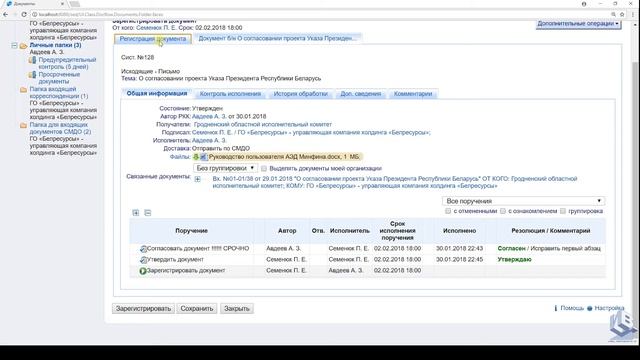Open Просроченные документы folder link
640x360 pixels.
click(59, 78)
